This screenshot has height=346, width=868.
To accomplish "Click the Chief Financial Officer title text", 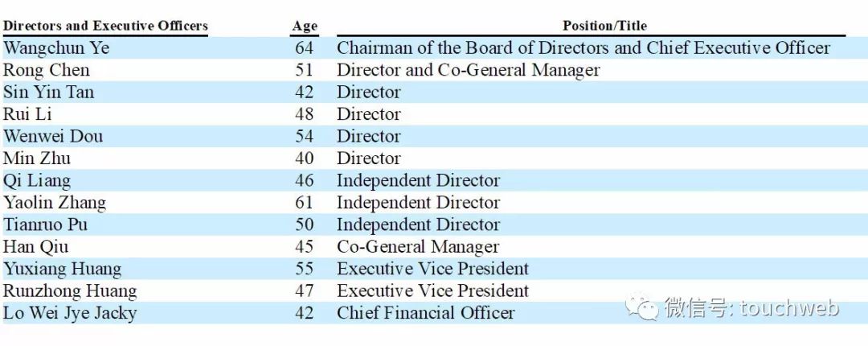I will tap(426, 313).
